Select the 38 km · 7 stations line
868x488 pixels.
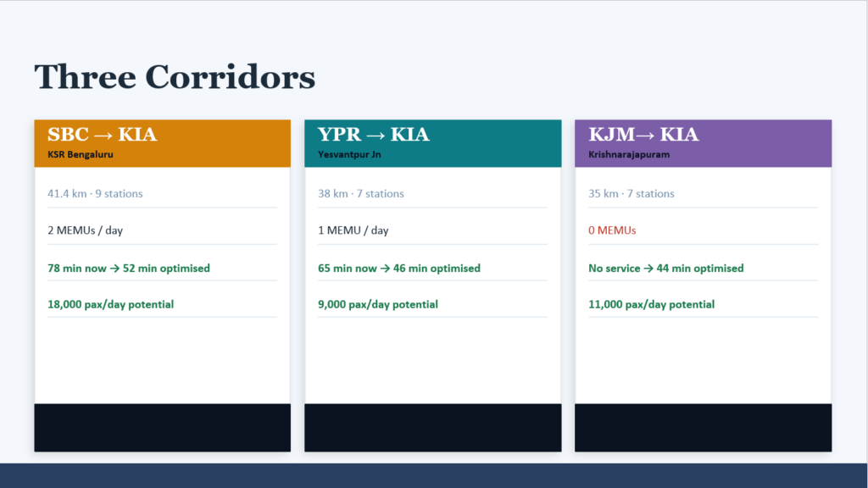coord(360,194)
